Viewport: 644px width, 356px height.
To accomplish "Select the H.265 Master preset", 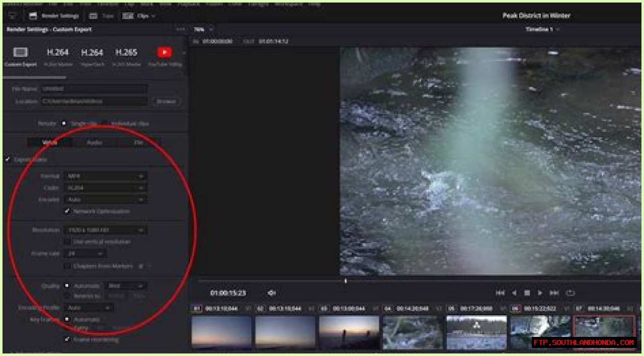I will [126, 53].
